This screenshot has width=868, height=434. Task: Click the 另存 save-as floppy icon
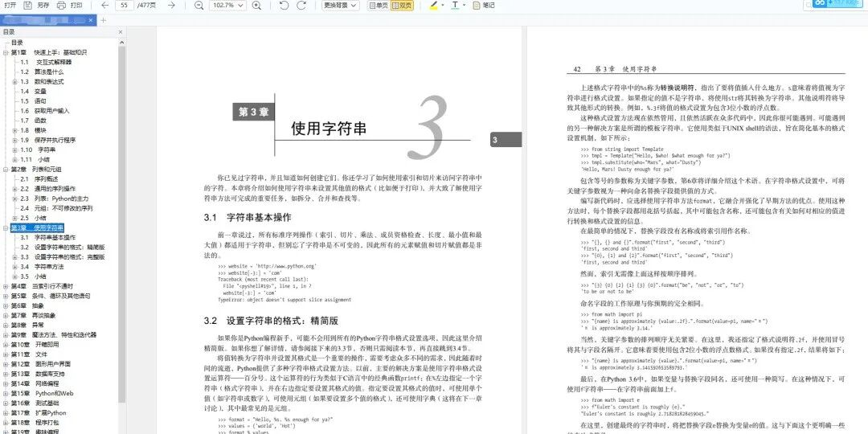[27, 5]
